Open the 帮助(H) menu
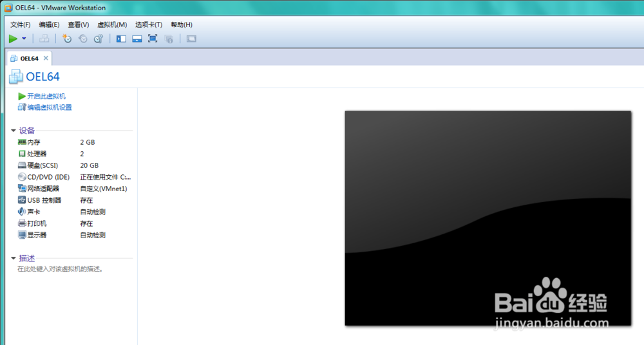Screen dimensions: 644x345 coord(181,24)
